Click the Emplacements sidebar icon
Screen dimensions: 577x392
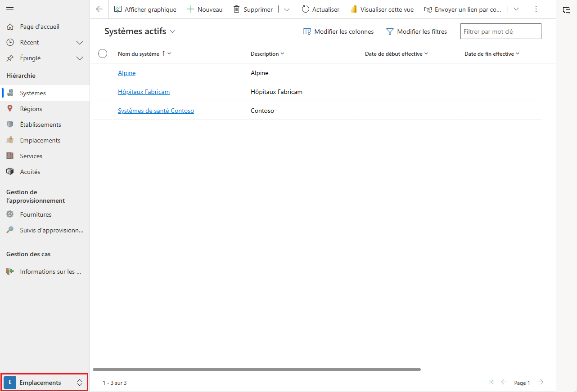pyautogui.click(x=10, y=140)
